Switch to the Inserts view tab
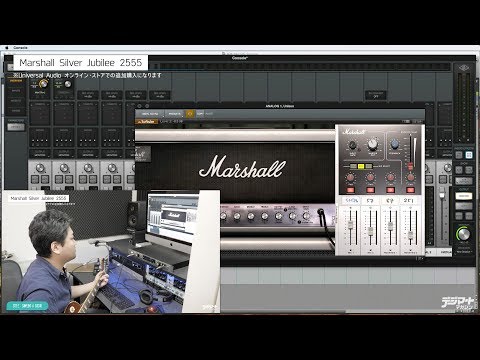This screenshot has height=360, width=480. 16,101
